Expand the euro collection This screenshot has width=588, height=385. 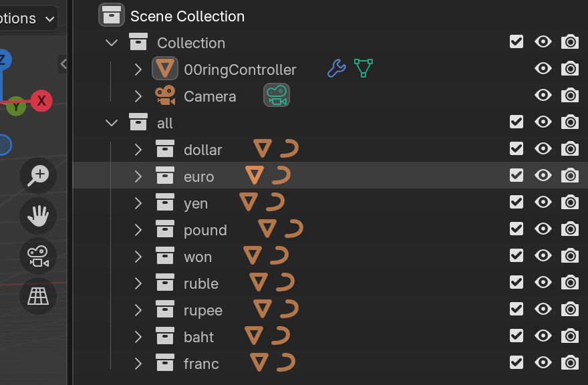tap(138, 176)
